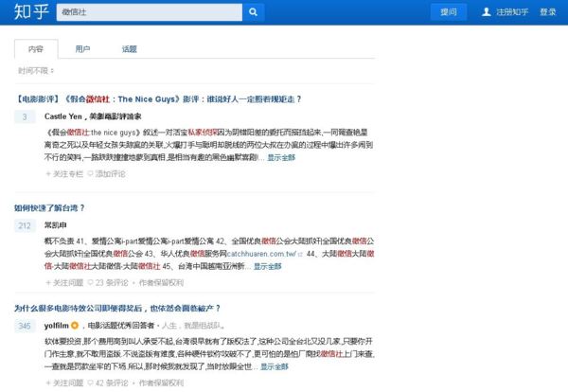The width and height of the screenshot is (568, 392).
Task: Click the upvote count 3 badge
Action: 25,116
